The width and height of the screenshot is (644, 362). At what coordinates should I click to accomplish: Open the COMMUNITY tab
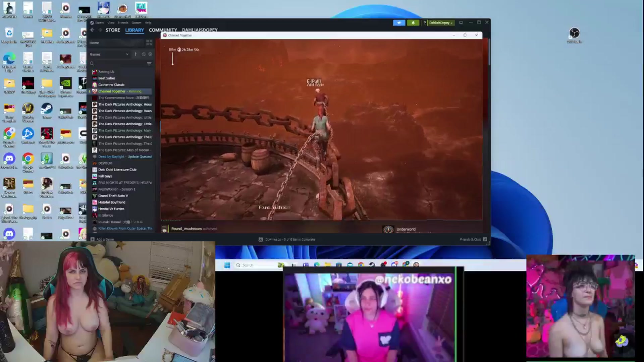tap(163, 30)
